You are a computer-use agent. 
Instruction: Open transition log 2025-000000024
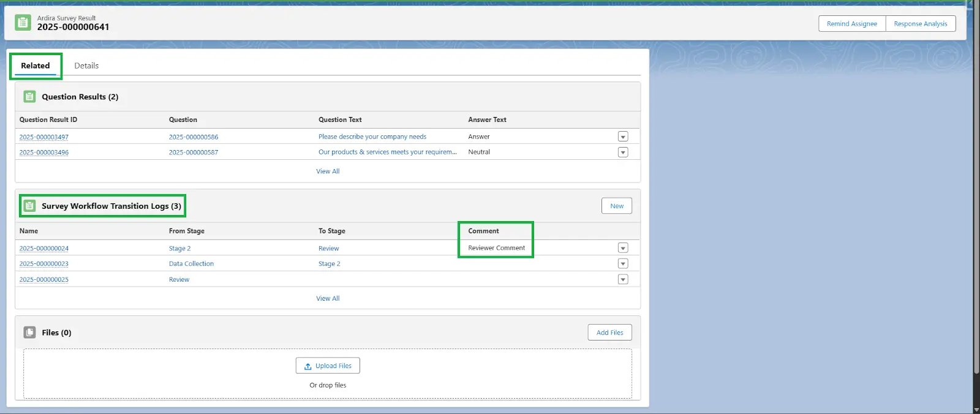coord(44,249)
